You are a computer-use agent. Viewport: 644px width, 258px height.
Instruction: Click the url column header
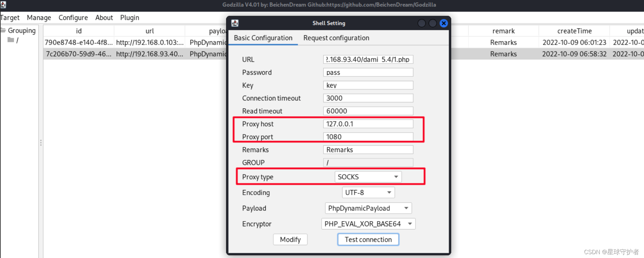(x=150, y=31)
